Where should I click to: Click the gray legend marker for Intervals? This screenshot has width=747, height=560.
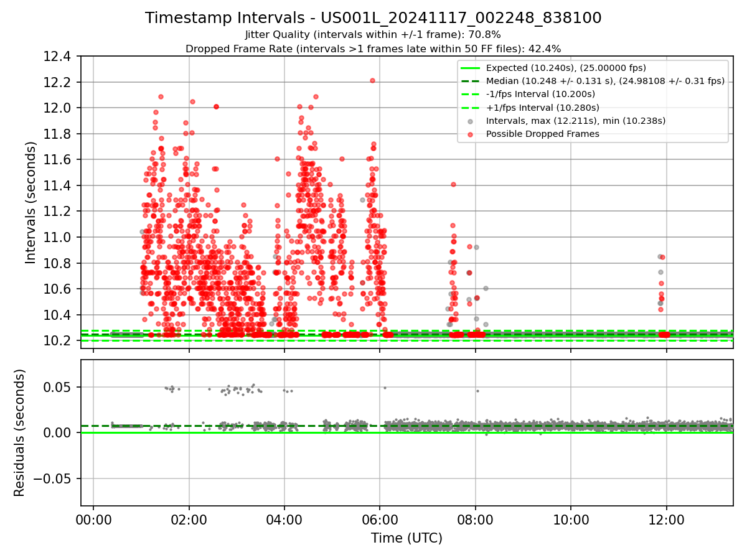470,121
